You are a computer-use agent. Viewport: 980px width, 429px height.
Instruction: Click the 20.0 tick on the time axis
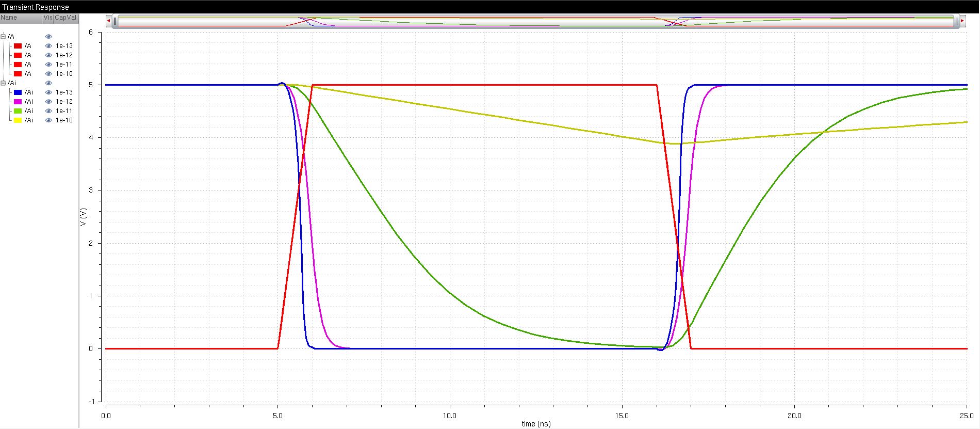pos(794,415)
